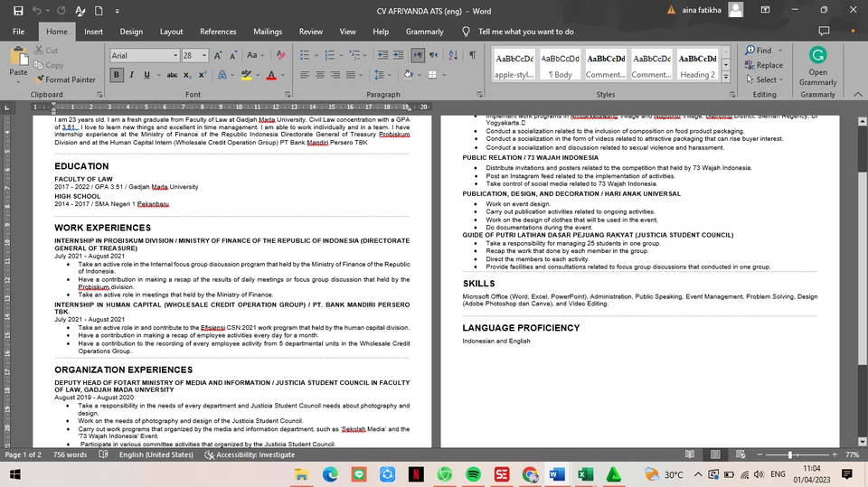
Task: Apply subscript formatting
Action: click(188, 75)
